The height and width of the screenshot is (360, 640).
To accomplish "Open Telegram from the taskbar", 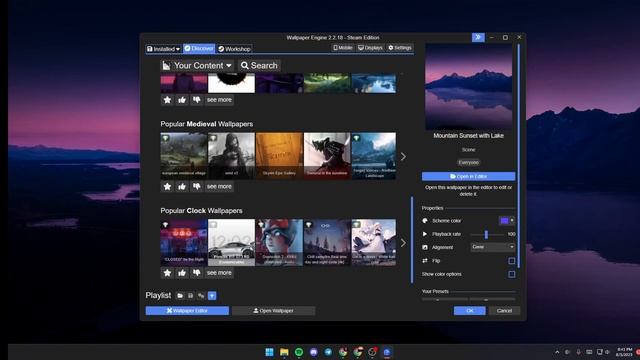I will coord(328,352).
